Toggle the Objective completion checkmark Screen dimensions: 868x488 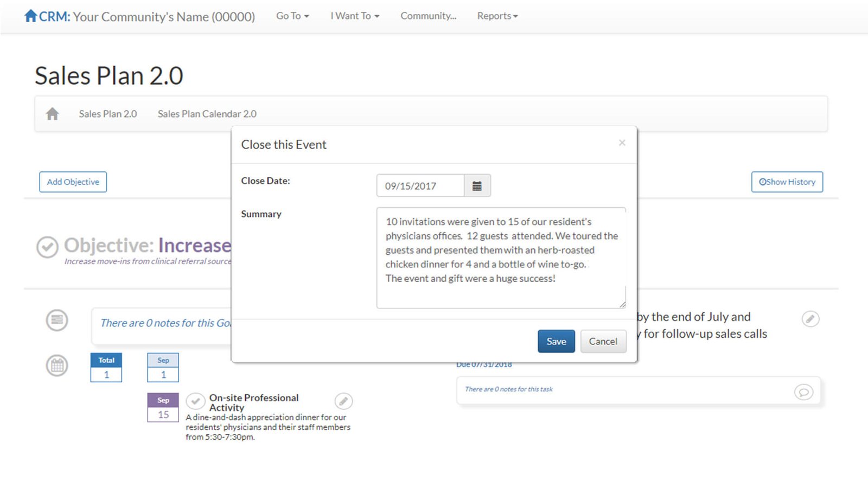(x=47, y=247)
